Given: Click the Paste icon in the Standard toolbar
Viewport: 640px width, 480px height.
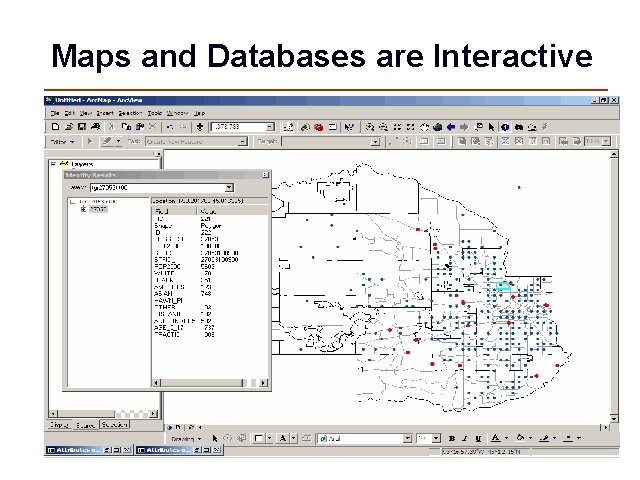Looking at the screenshot, I should [x=140, y=127].
